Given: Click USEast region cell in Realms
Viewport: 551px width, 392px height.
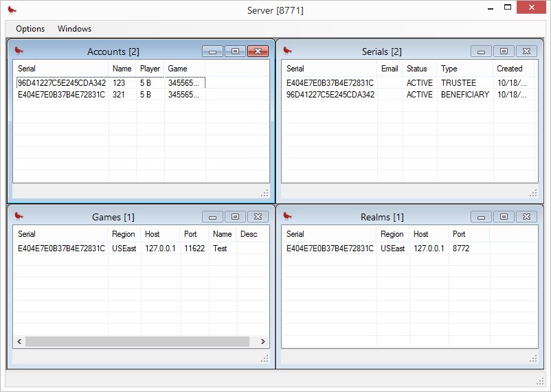Looking at the screenshot, I should tap(392, 249).
